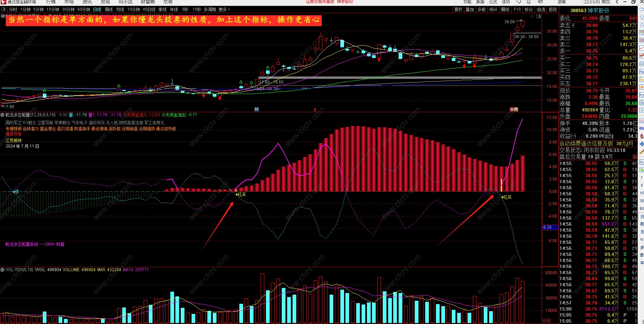Expand the 乾龙多空能量 indicator dropdown arrow

click(x=2, y=115)
